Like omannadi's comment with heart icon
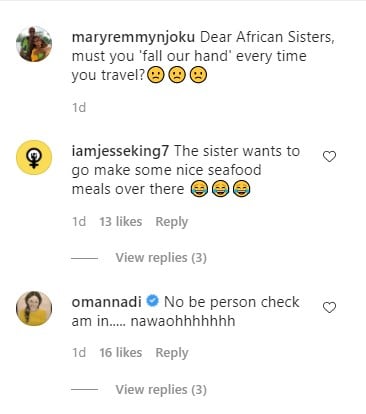Image resolution: width=366 pixels, height=414 pixels. pos(329,307)
